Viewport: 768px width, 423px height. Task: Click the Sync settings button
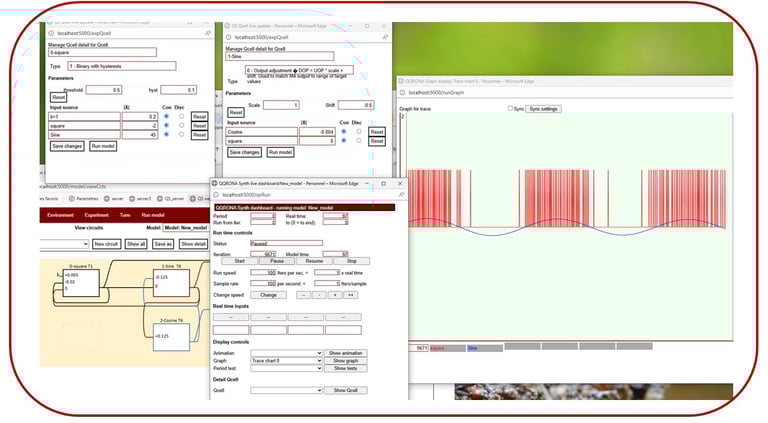coord(543,109)
